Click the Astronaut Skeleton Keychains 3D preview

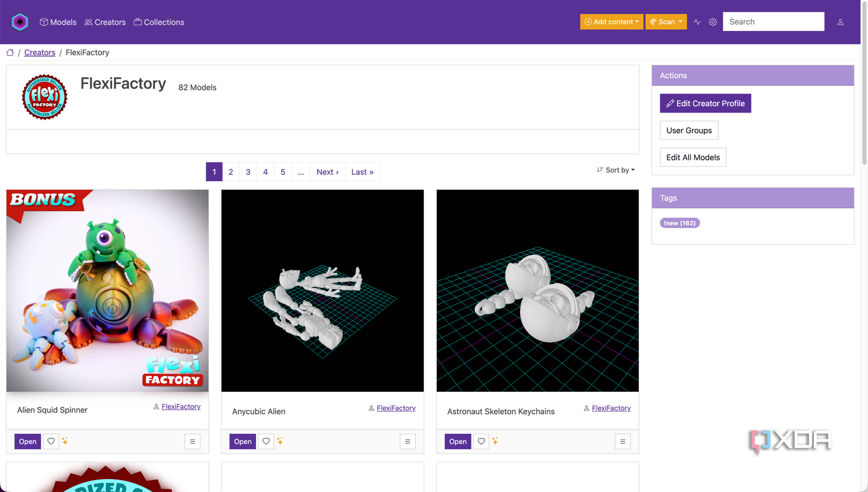537,290
